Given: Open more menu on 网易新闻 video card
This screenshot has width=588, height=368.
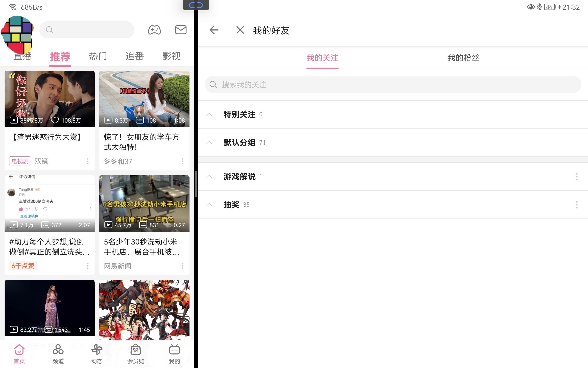Looking at the screenshot, I should [x=182, y=266].
